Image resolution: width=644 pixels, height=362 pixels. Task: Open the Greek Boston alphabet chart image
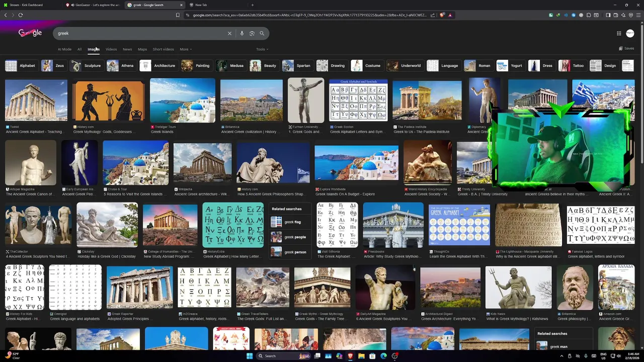point(359,101)
